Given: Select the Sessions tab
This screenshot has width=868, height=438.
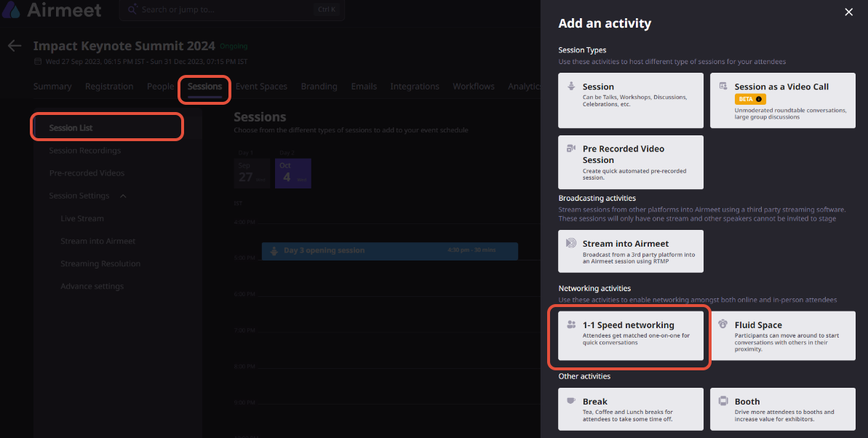Looking at the screenshot, I should (x=204, y=87).
